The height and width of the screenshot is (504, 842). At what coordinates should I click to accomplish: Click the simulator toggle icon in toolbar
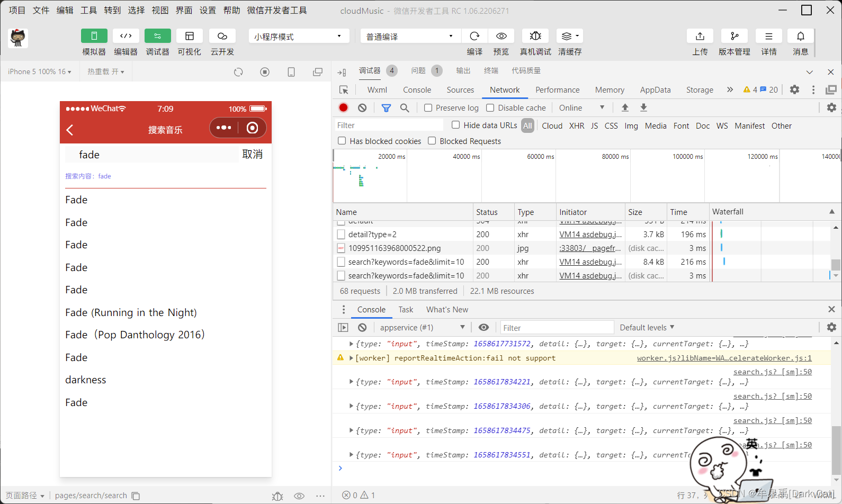[x=94, y=36]
